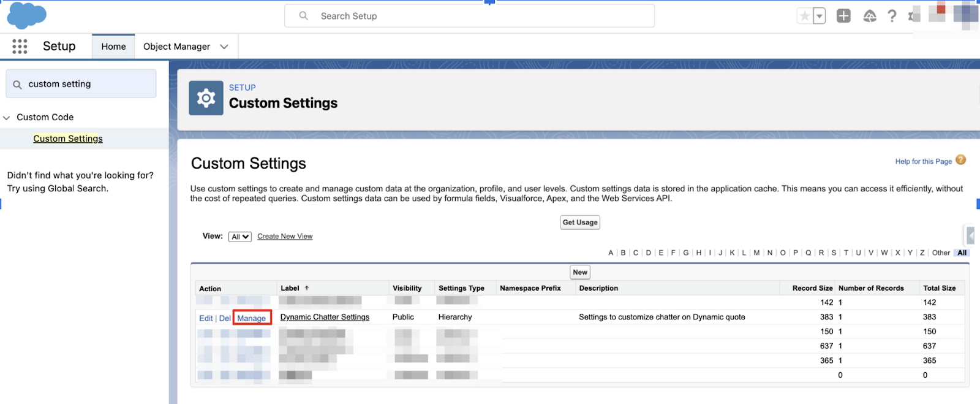Screen dimensions: 980x404
Task: Click total size value 365
Action: tap(929, 361)
